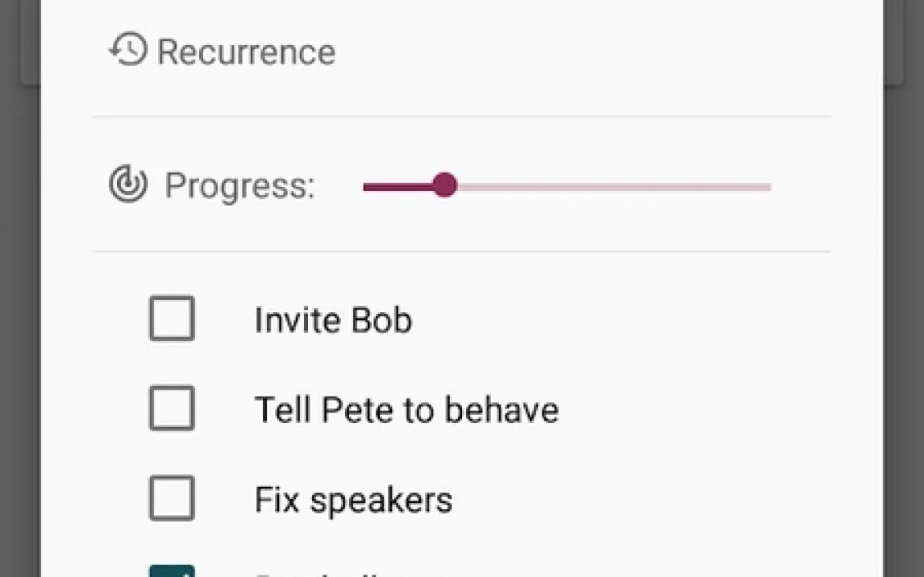Tick the Fix speakers checkbox
The image size is (924, 577).
(172, 499)
